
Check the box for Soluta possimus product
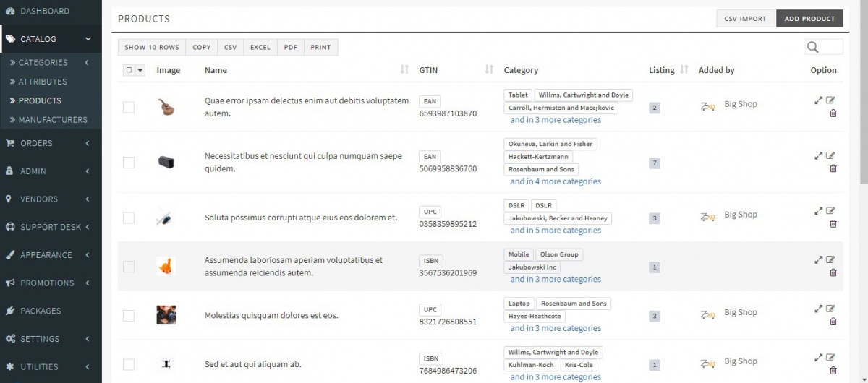[129, 218]
